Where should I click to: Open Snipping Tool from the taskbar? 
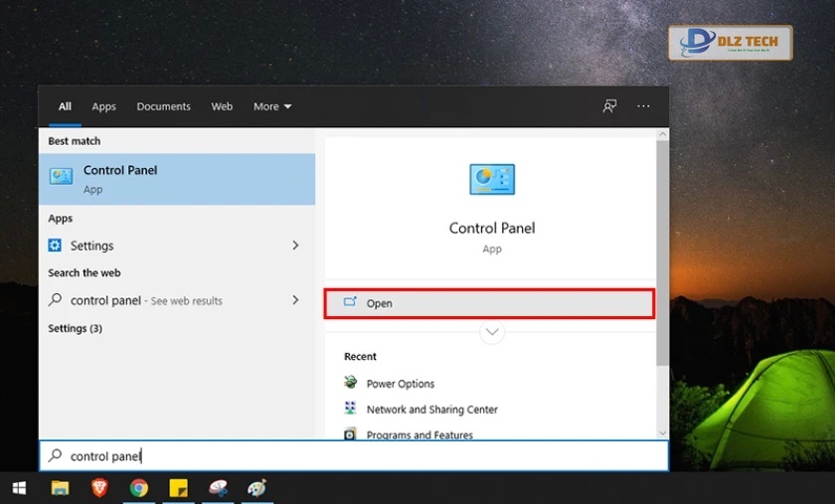pos(219,488)
